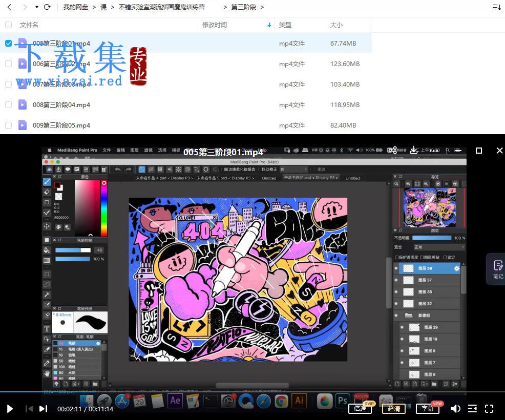Go to the 课 breadcrumb folder

coord(103,7)
